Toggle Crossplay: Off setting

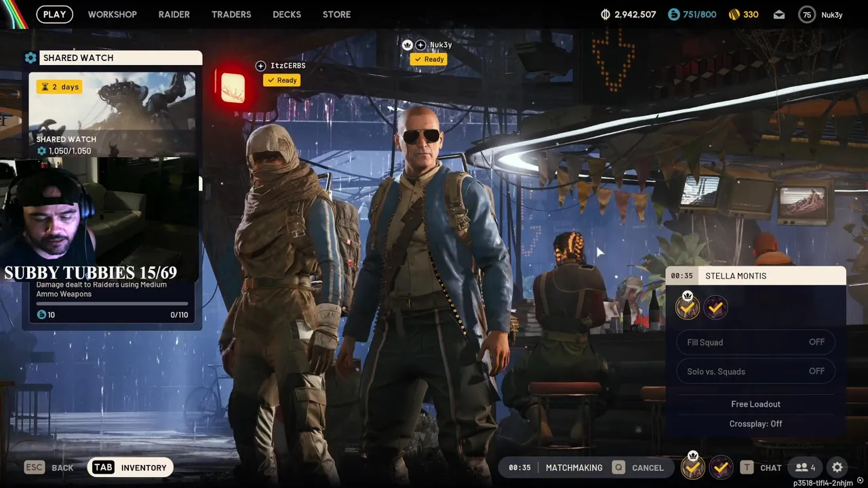point(755,424)
